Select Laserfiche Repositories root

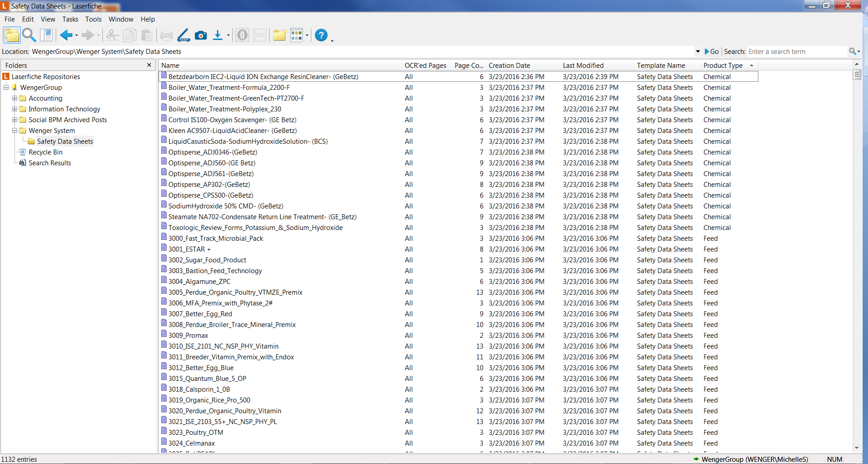pos(46,77)
